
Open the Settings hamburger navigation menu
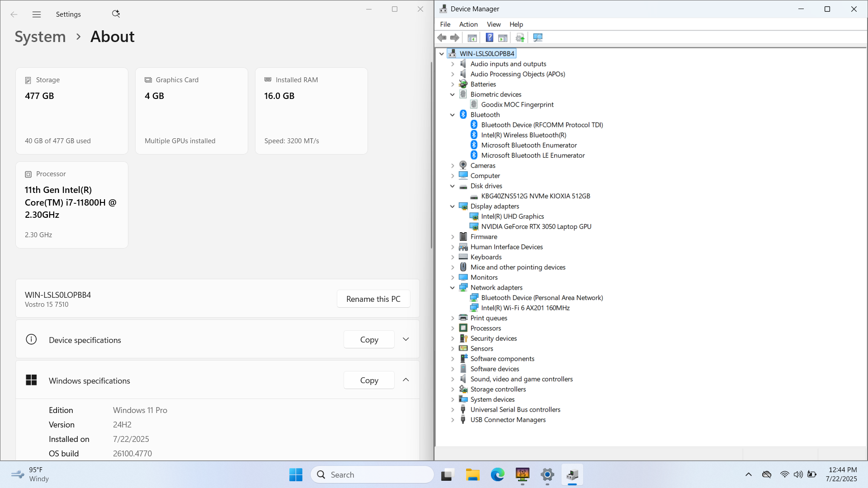coord(37,14)
